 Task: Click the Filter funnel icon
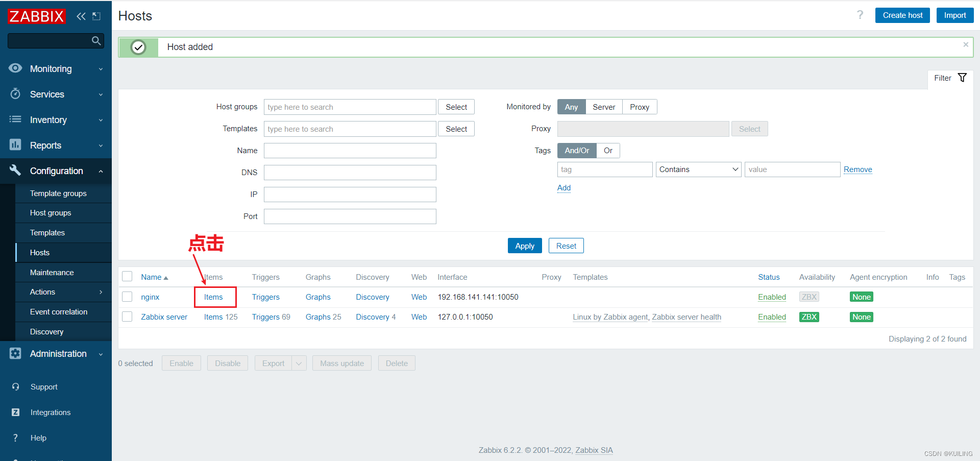962,78
